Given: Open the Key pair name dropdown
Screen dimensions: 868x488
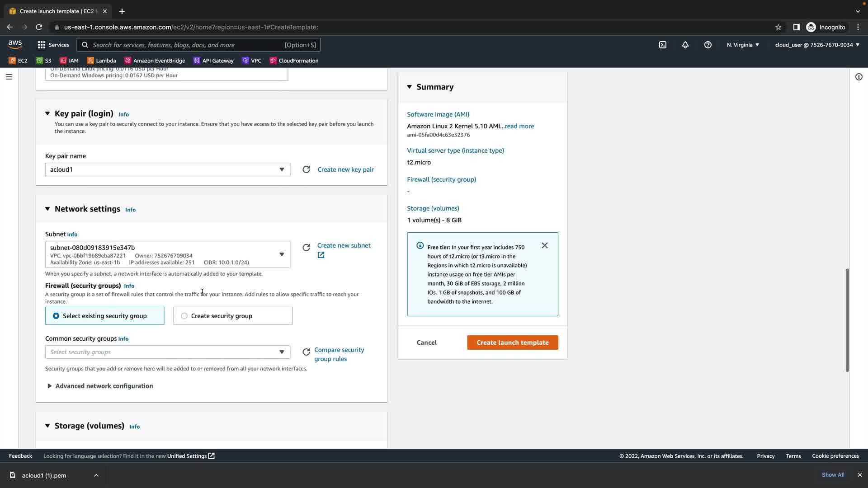Looking at the screenshot, I should point(167,169).
